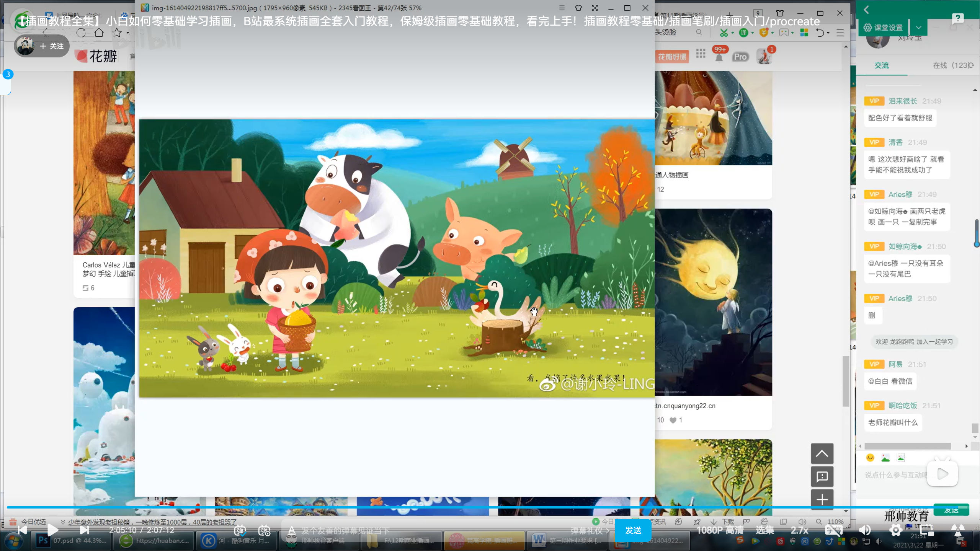980x551 pixels.
Task: Mute the video volume
Action: 865,530
